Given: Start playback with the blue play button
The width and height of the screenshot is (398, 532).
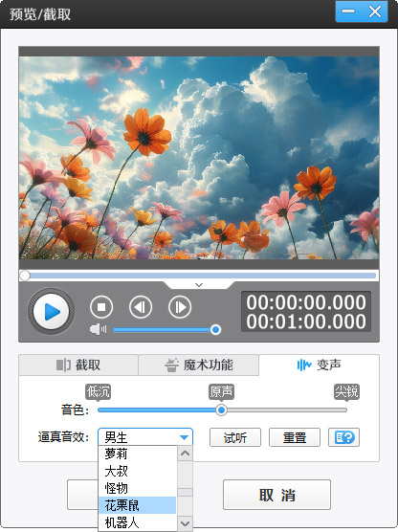Looking at the screenshot, I should pyautogui.click(x=52, y=312).
